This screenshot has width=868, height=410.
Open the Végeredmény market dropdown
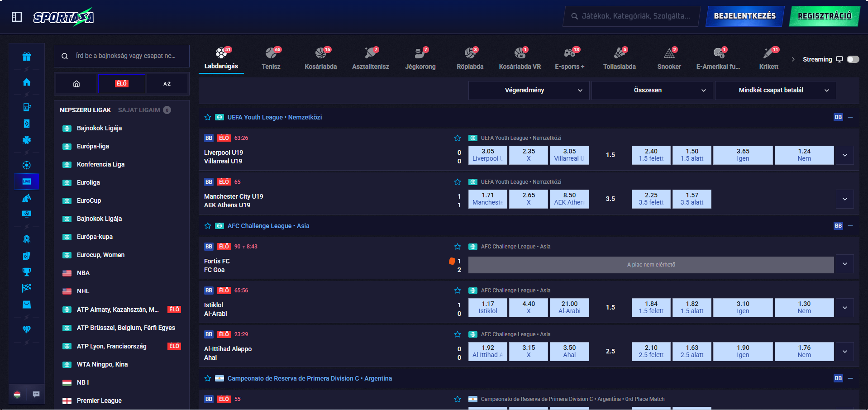click(529, 90)
